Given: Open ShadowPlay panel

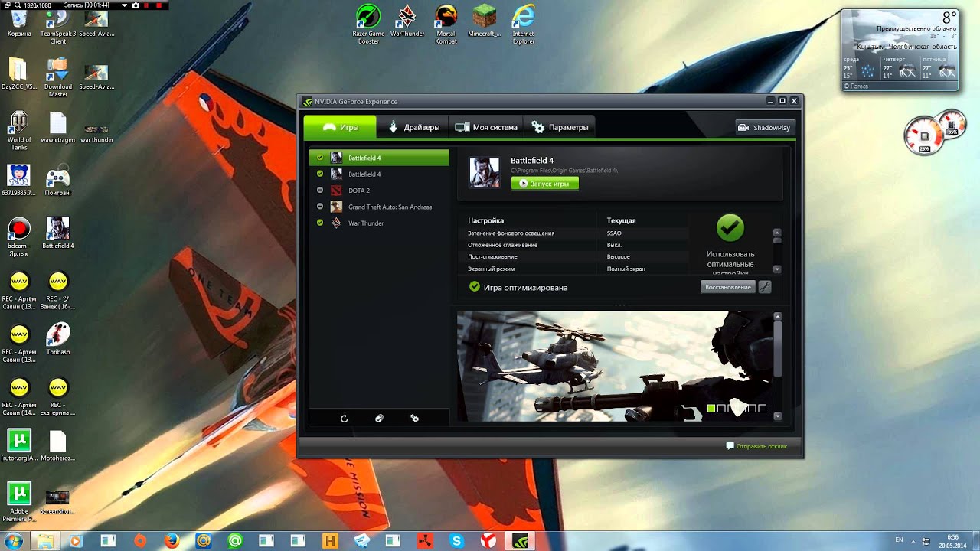Looking at the screenshot, I should point(764,127).
